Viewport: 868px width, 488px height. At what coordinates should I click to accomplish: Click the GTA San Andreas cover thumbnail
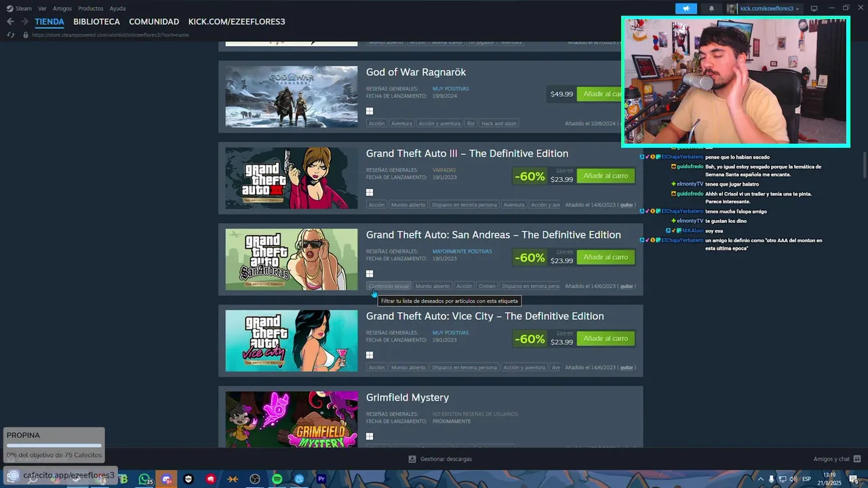pyautogui.click(x=292, y=259)
